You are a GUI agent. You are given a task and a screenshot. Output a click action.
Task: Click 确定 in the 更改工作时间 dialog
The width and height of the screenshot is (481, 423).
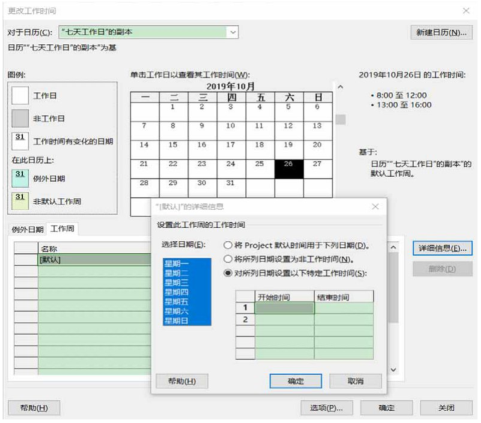tap(386, 408)
